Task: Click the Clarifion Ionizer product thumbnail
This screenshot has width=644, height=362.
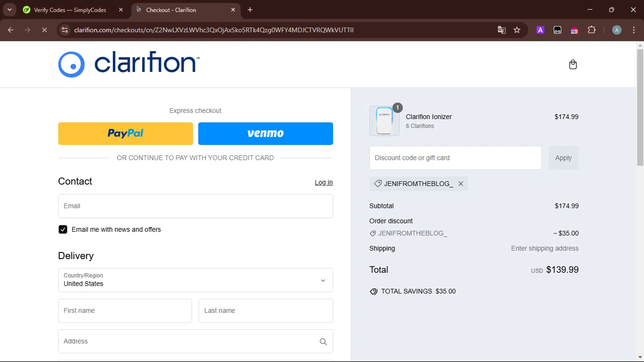Action: [x=384, y=121]
